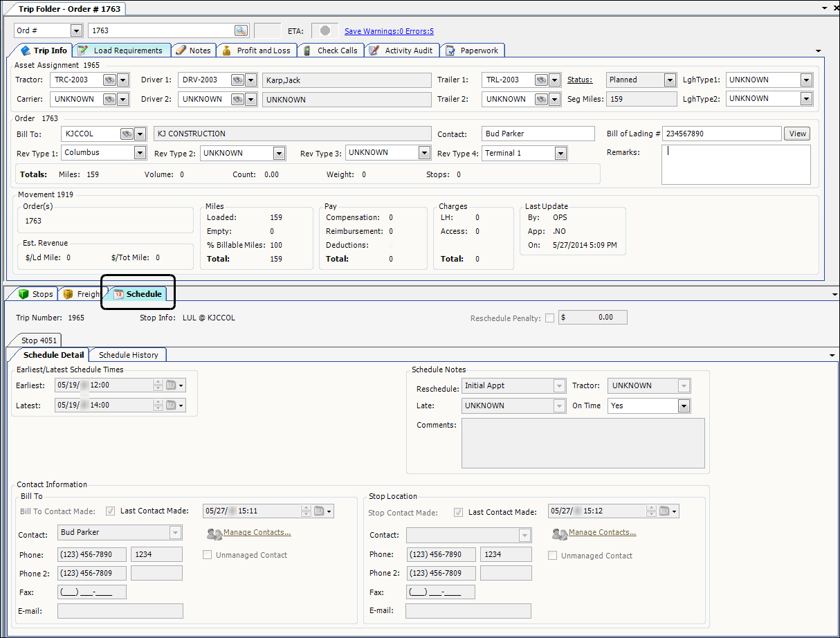Click into the Remarks text box
Viewport: 840px width, 638px height.
(736, 165)
